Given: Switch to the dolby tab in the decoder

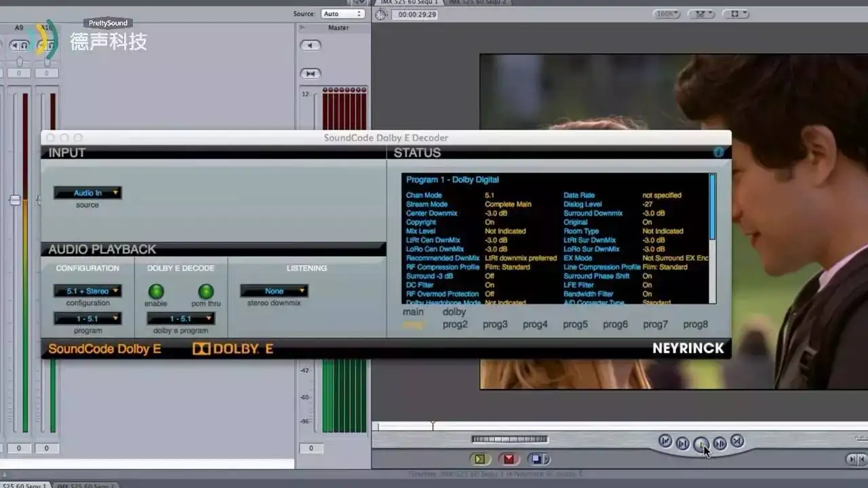Looking at the screenshot, I should tap(453, 312).
